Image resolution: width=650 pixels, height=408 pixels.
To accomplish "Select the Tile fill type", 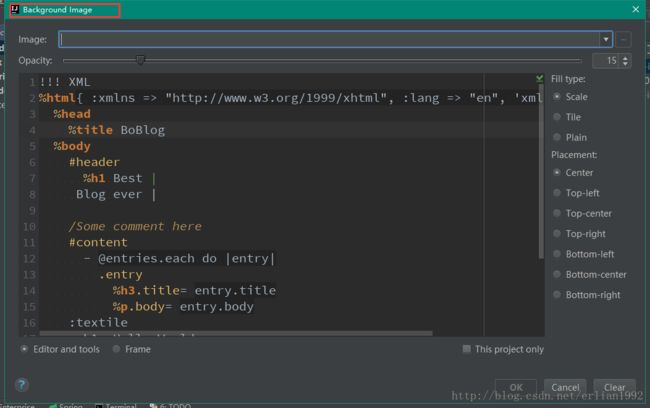I will click(568, 117).
